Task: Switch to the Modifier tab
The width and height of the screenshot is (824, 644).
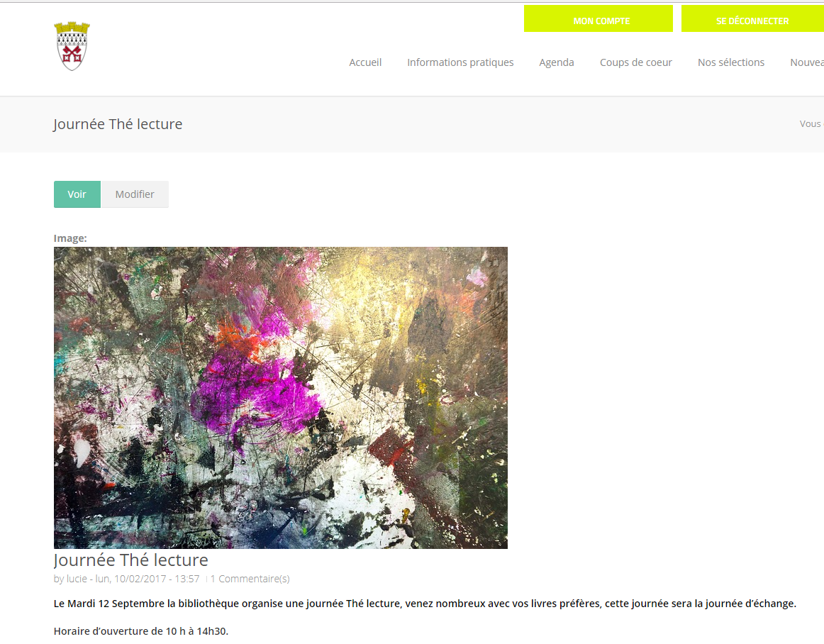Action: click(135, 194)
